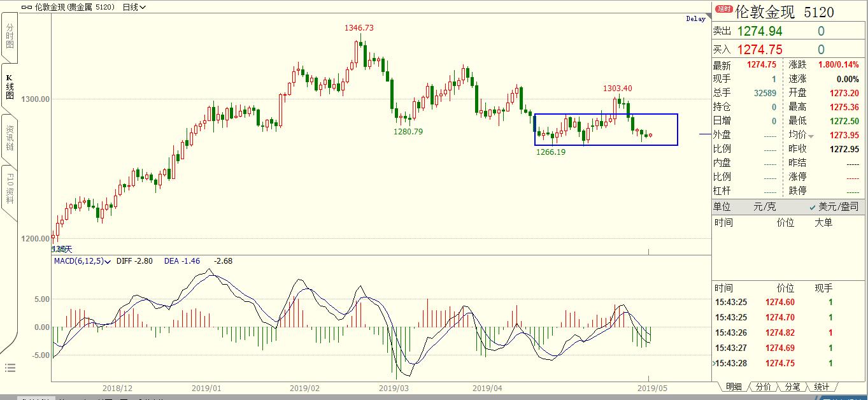868x400 pixels.
Task: Click the red 延时 delay badge
Action: pyautogui.click(x=723, y=9)
